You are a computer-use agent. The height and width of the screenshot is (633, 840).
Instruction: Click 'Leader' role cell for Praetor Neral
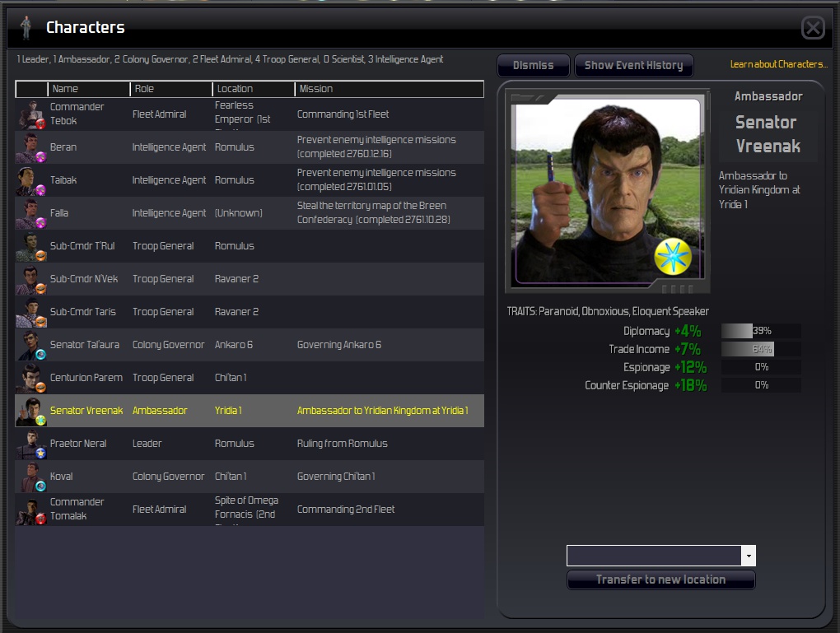coord(147,444)
